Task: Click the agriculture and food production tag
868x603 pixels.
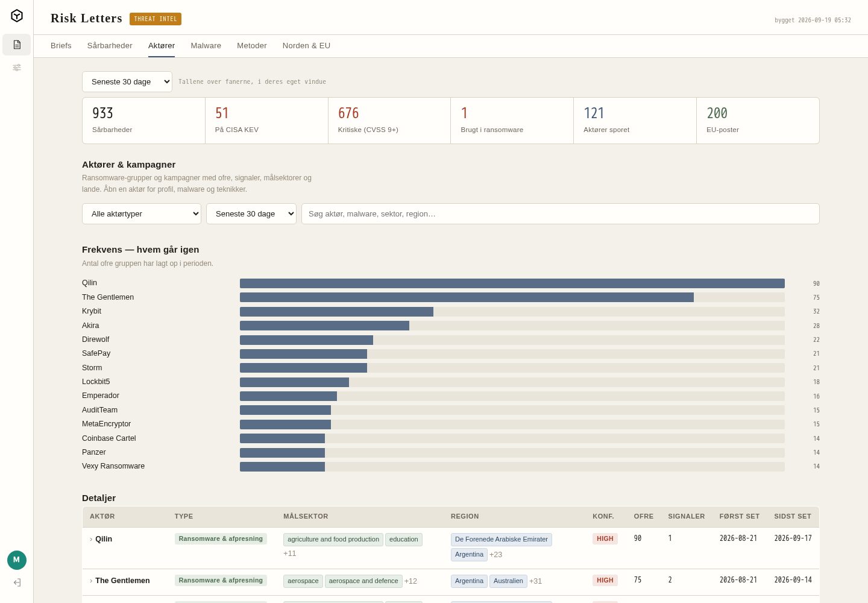Action: pos(333,540)
